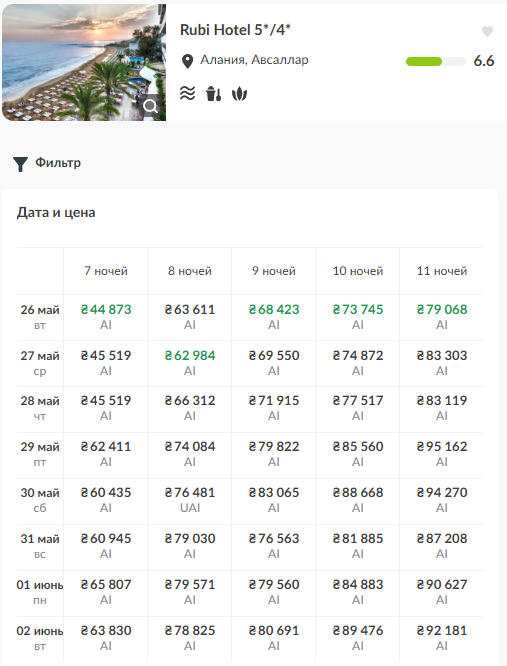Open the hotel beach photo thumbnail
This screenshot has width=507, height=666.
click(84, 62)
